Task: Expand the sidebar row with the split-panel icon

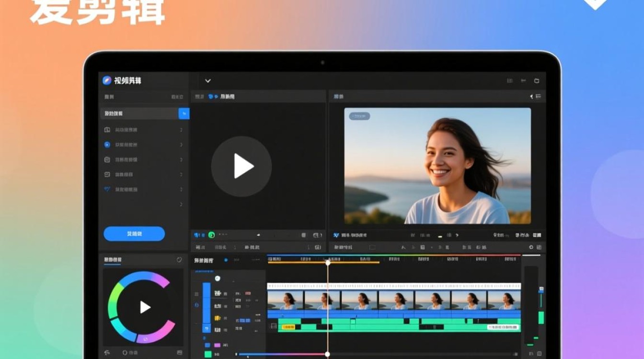Action: tap(181, 130)
